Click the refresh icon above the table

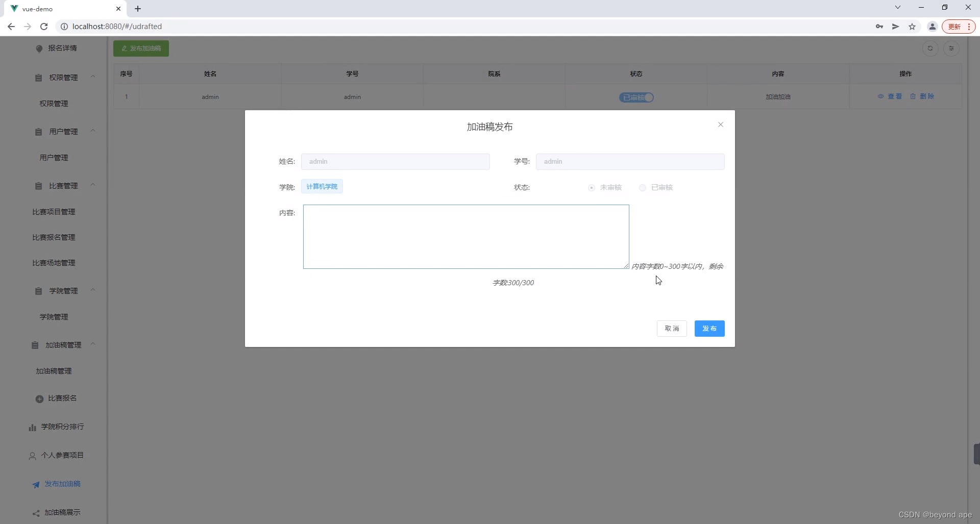click(930, 48)
